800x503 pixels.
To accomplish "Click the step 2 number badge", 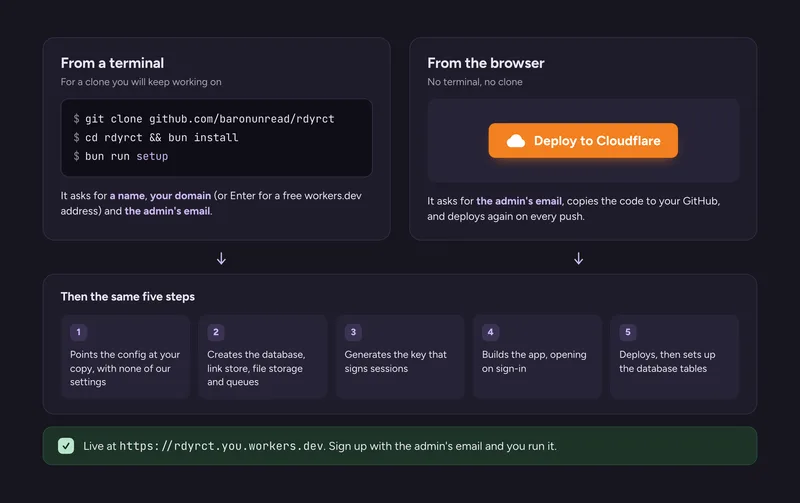I will (x=216, y=332).
